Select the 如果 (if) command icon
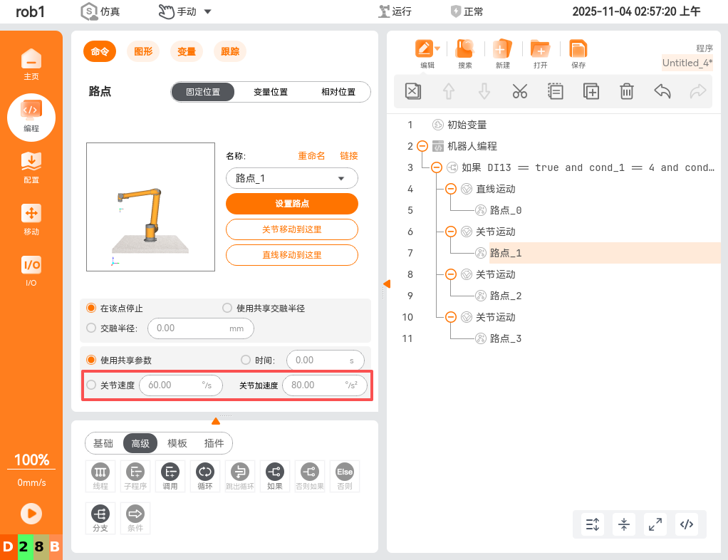The width and height of the screenshot is (728, 560). coord(275,476)
